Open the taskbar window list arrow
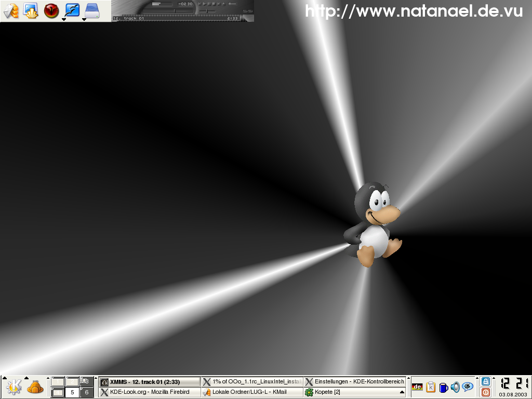 point(403,392)
